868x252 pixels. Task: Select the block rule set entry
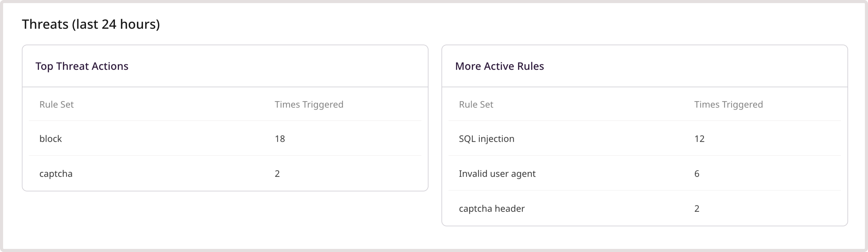click(51, 138)
